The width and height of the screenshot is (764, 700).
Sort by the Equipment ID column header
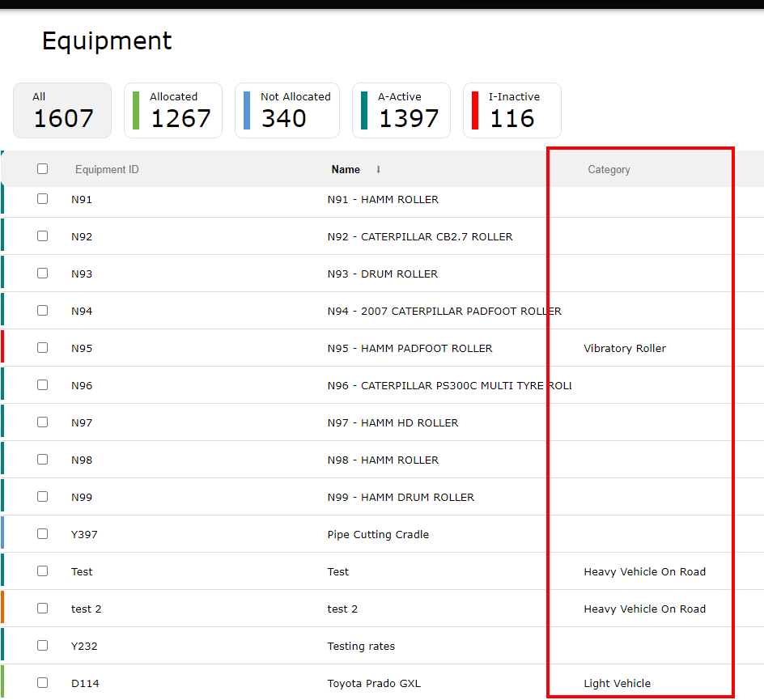pos(107,169)
